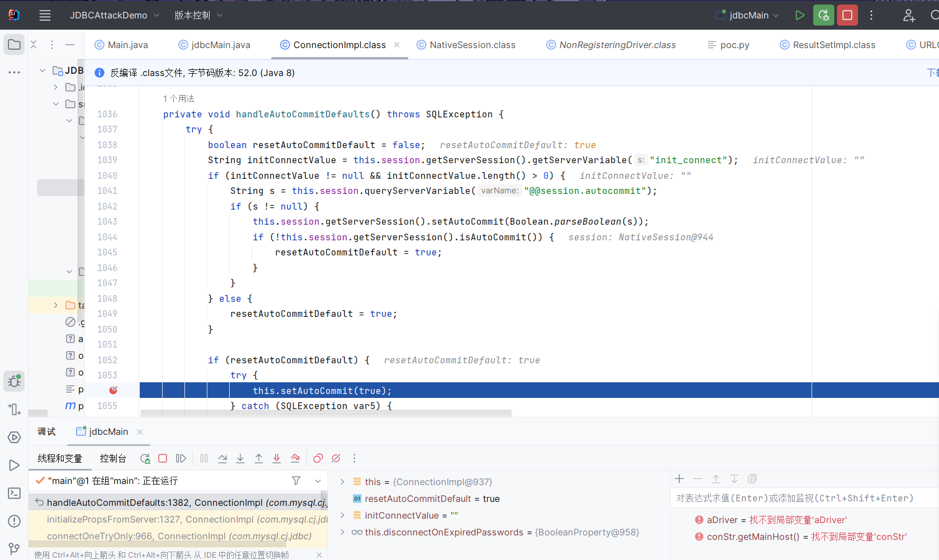Open the code with me user icon
The width and height of the screenshot is (939, 560).
[909, 15]
